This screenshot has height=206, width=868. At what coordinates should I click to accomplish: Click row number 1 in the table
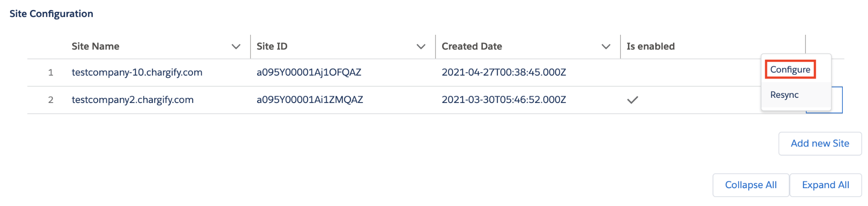coord(51,72)
